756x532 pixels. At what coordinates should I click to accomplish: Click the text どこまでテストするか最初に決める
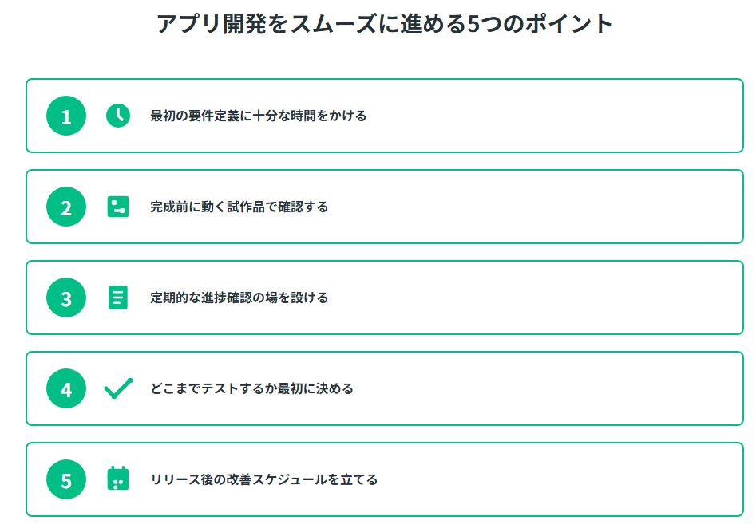tap(251, 388)
